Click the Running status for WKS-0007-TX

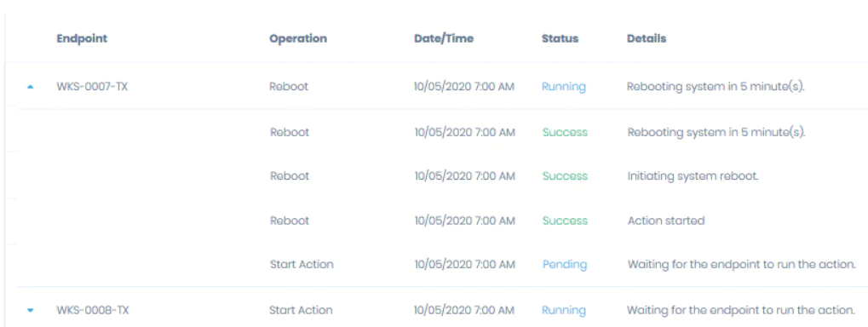pos(564,87)
